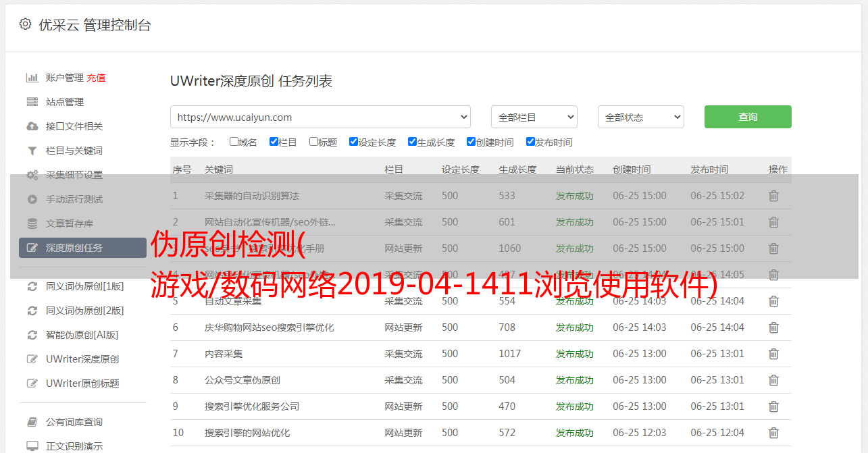Uncheck the 栏目 display field checkbox
Screen dimensions: 868x453
coord(274,142)
